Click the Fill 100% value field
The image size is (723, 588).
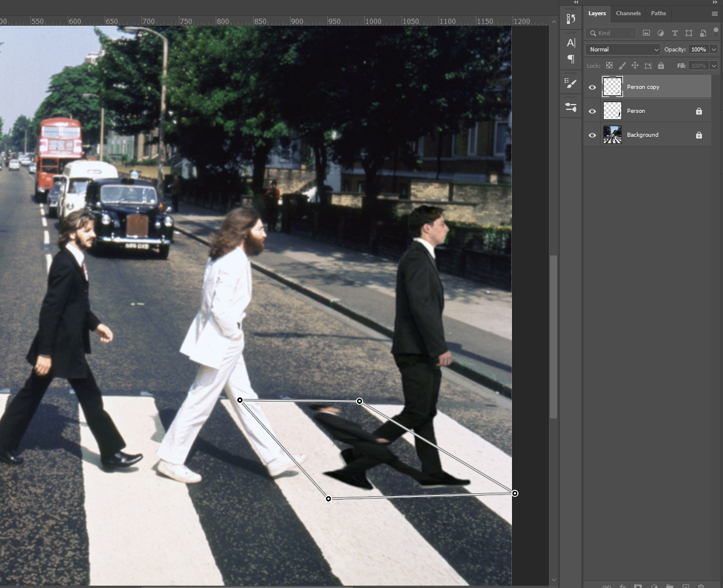[x=699, y=65]
